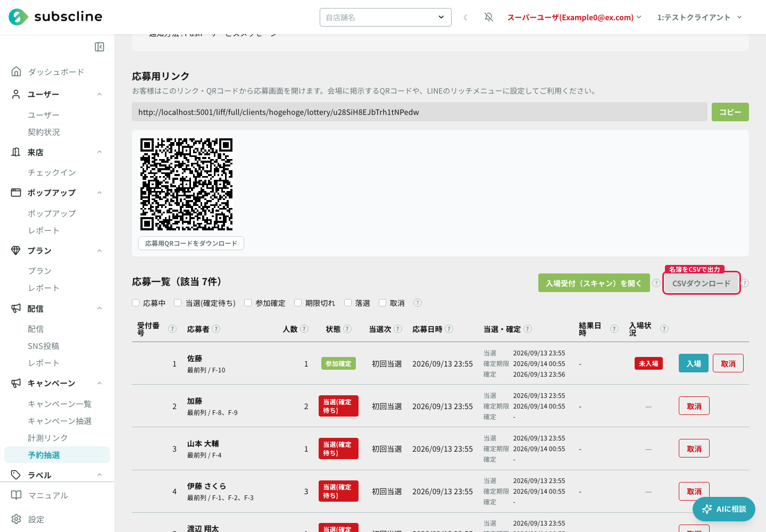
Task: Click the subscline logo
Action: click(55, 17)
